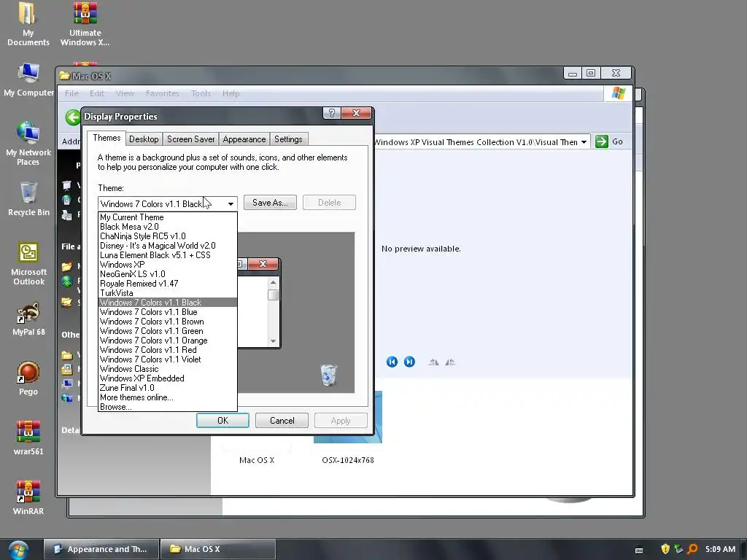Click rotate counterclockwise icon in preview pane
This screenshot has height=560, width=747.
click(x=449, y=362)
